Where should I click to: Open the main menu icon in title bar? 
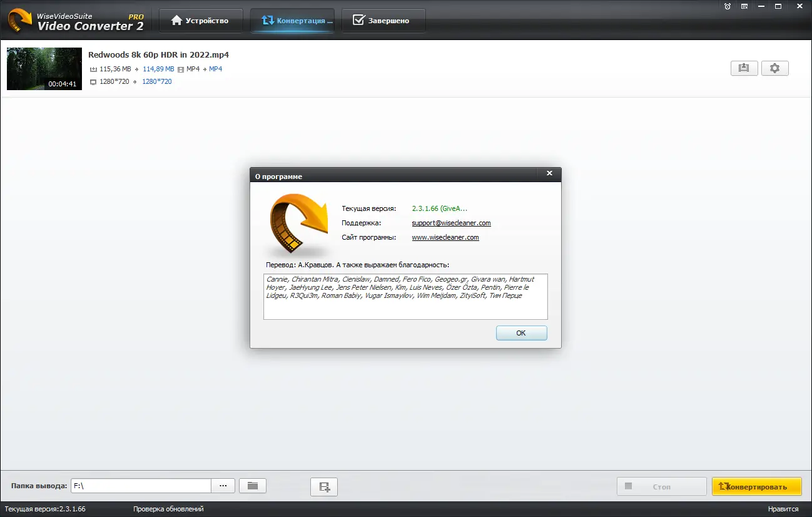click(x=744, y=6)
